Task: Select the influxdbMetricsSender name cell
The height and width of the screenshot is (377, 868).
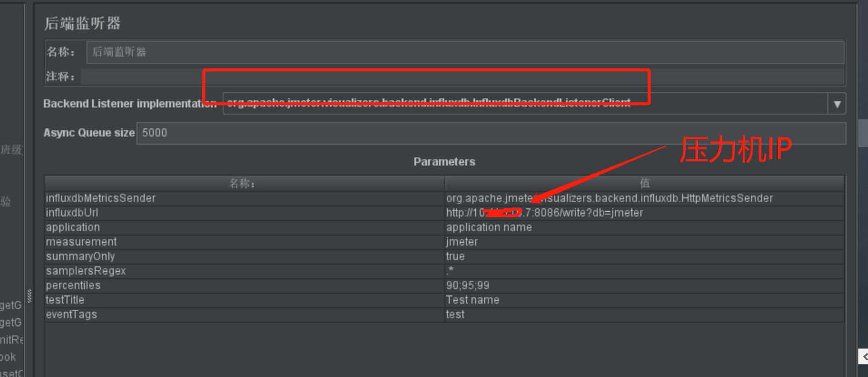Action: (245, 198)
